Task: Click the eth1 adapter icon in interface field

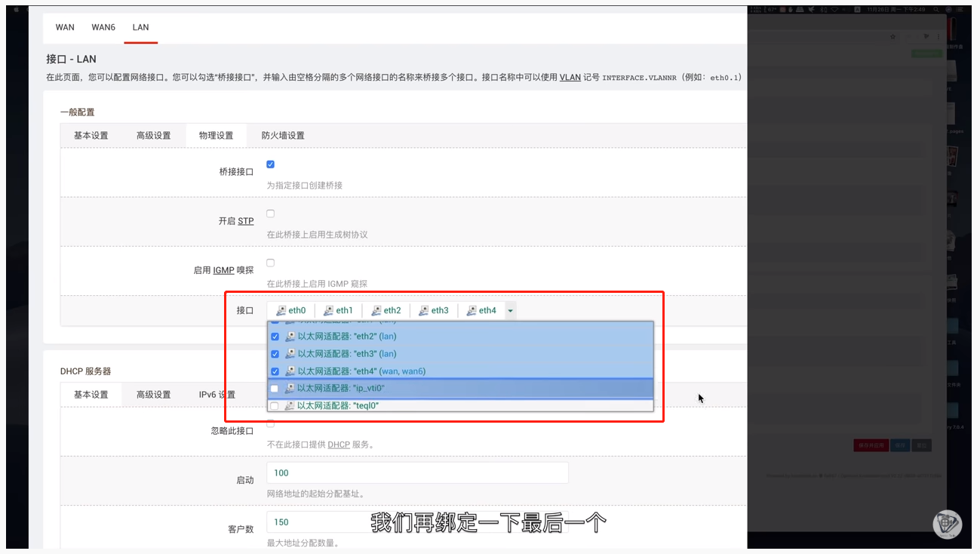Action: click(328, 310)
